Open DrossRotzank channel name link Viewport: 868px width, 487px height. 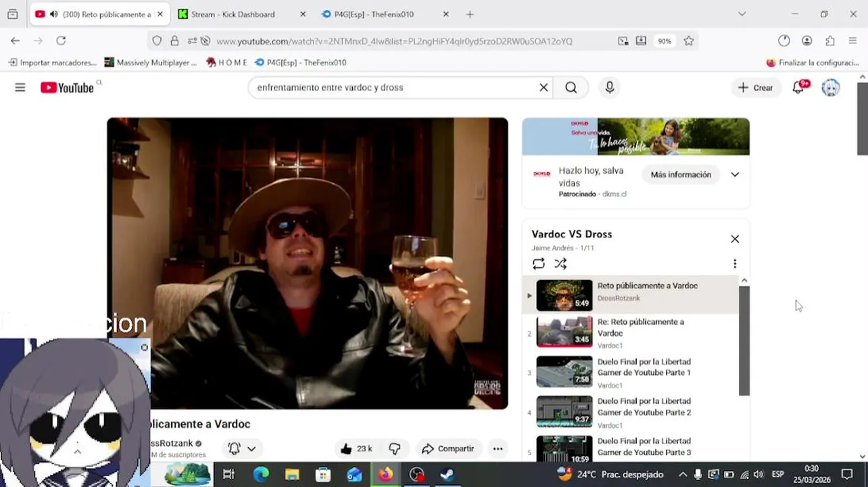pyautogui.click(x=172, y=443)
